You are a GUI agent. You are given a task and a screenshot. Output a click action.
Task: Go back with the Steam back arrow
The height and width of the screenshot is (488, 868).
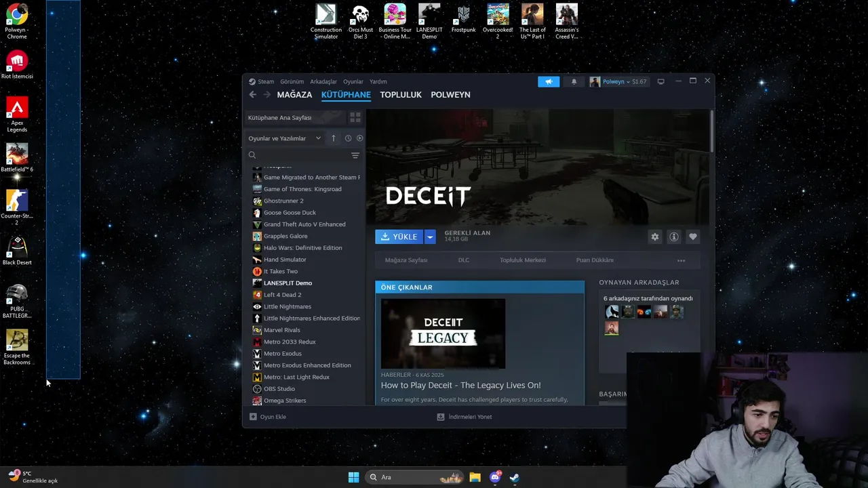point(253,94)
